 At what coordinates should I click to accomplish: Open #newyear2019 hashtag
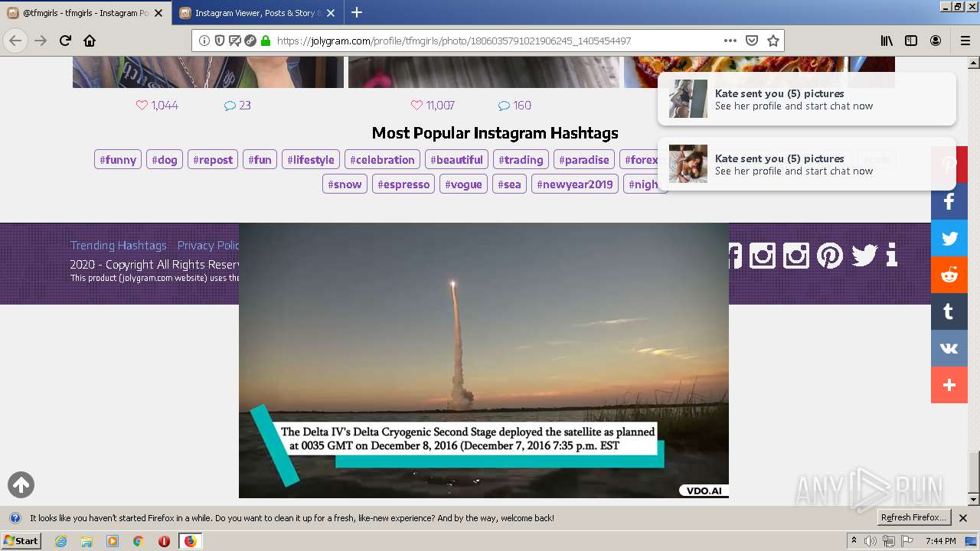575,184
